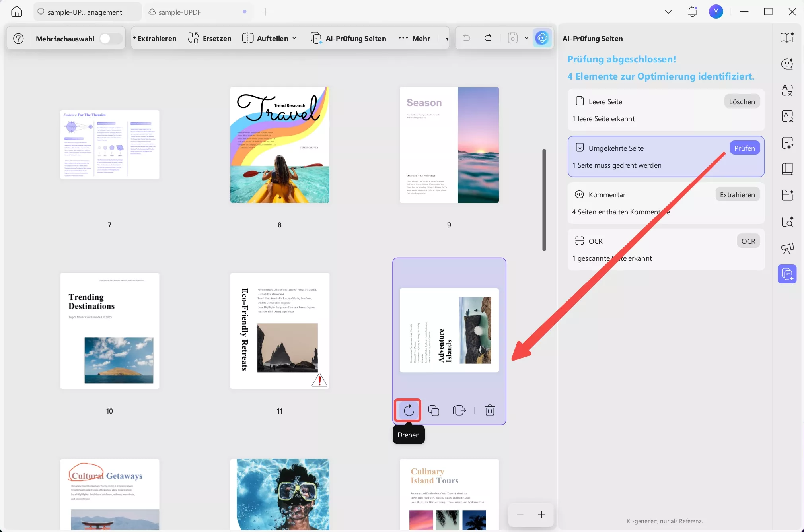Undo the last action
Image resolution: width=804 pixels, height=532 pixels.
(466, 38)
